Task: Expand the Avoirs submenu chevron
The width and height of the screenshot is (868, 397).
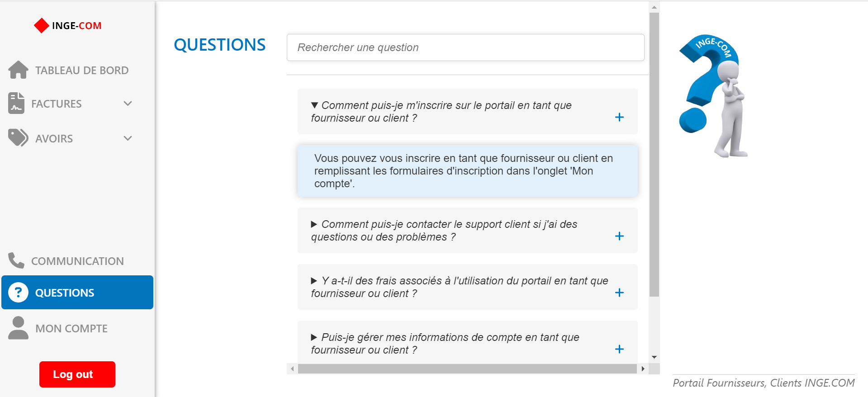Action: pos(128,138)
